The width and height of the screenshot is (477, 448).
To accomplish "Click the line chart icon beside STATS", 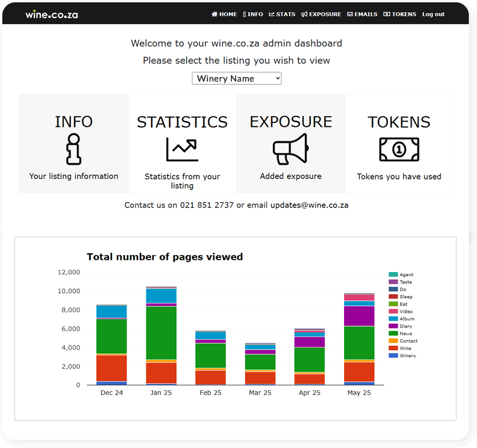I will pyautogui.click(x=272, y=14).
